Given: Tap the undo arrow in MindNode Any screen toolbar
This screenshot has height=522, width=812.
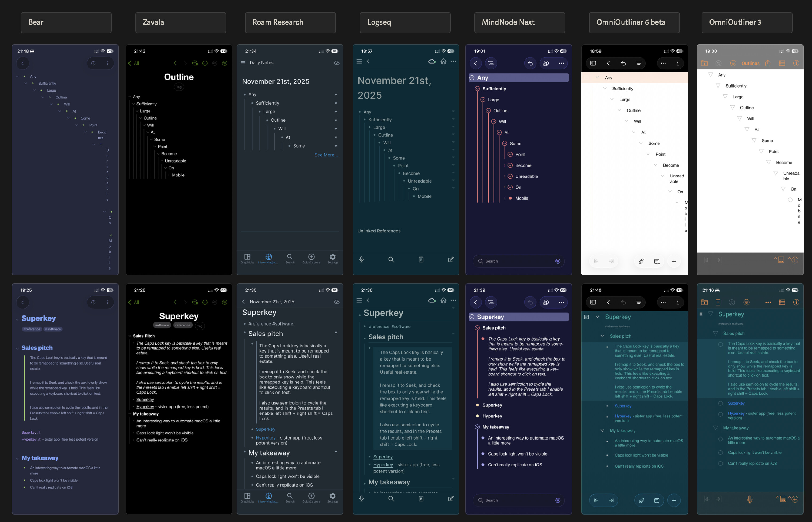Looking at the screenshot, I should (530, 64).
